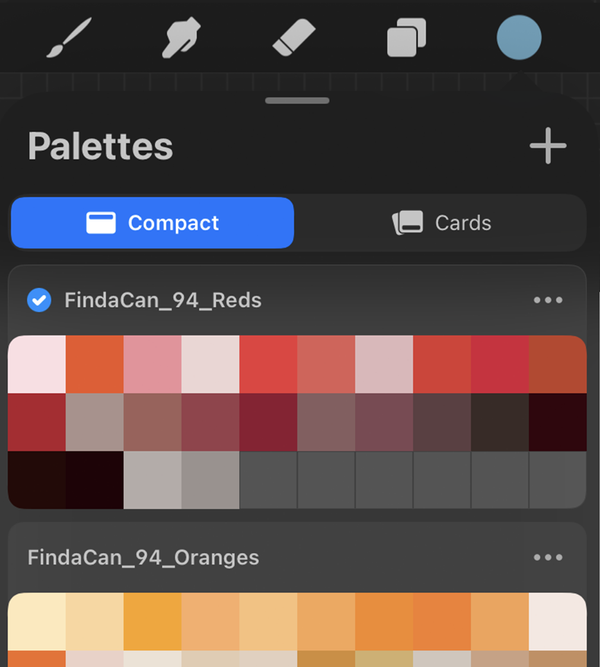Select the light gray swatch in Reds
Viewport: 600px width, 667px height.
click(x=152, y=480)
